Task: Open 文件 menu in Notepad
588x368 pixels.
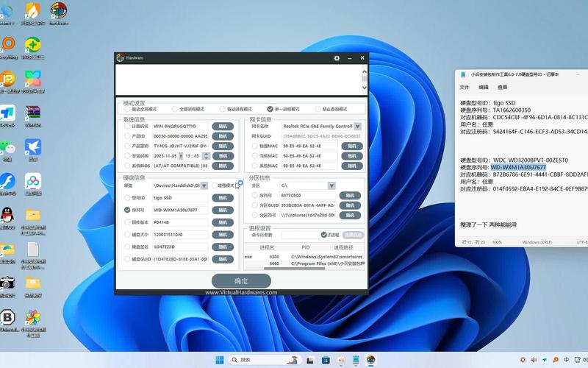Action: pos(465,87)
